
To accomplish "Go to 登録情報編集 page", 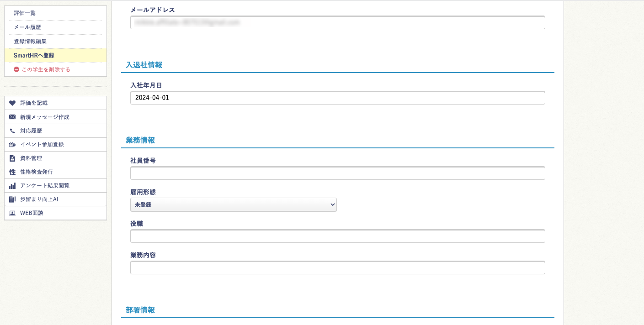I will (30, 42).
